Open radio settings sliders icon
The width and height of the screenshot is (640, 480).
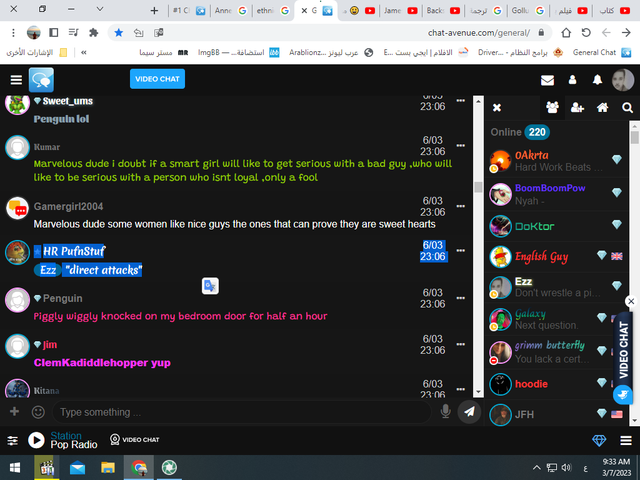tap(13, 440)
